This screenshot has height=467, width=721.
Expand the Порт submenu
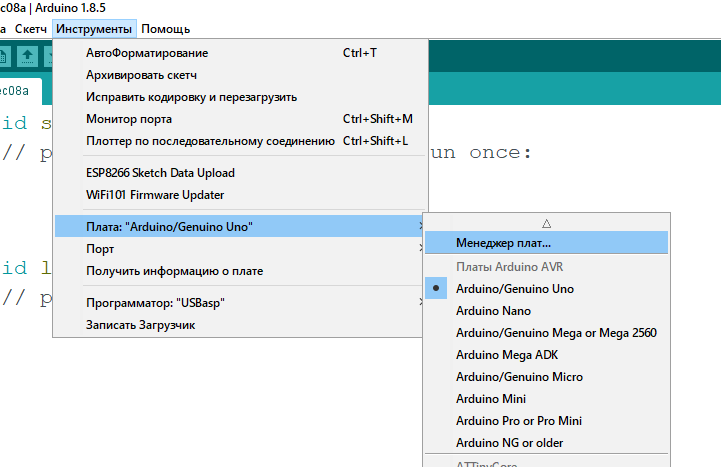click(x=240, y=249)
